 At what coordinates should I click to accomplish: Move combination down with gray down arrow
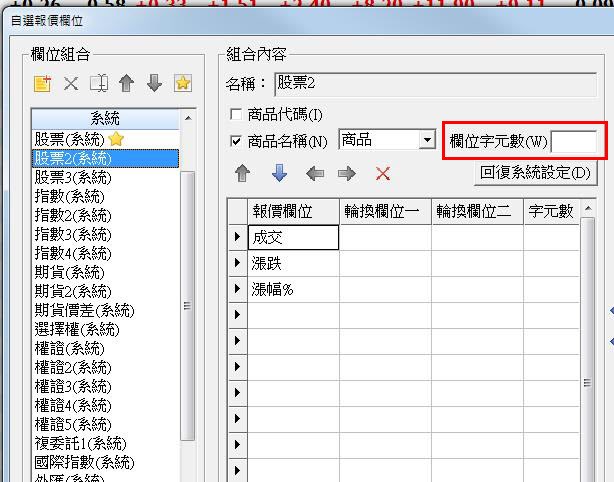(155, 83)
